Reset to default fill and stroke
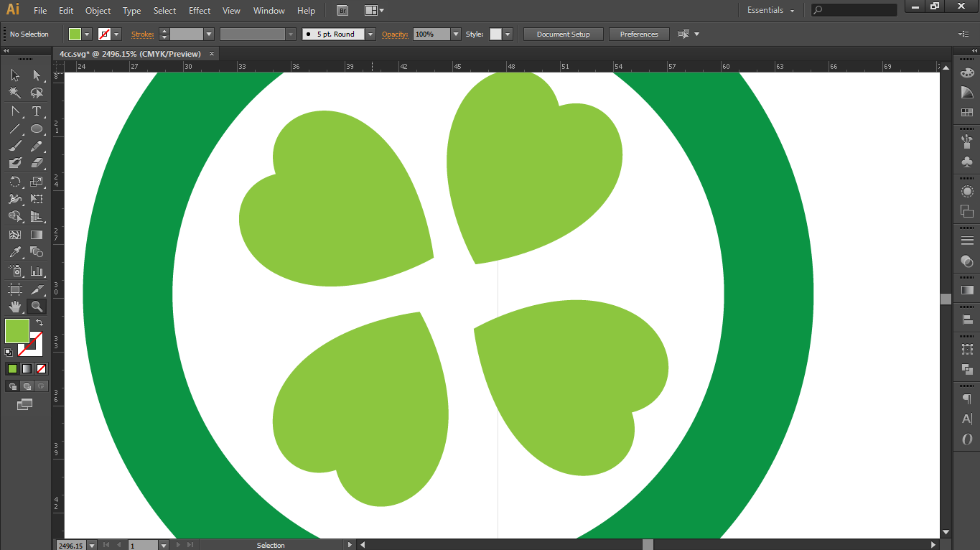This screenshot has height=550, width=980. pos(9,352)
